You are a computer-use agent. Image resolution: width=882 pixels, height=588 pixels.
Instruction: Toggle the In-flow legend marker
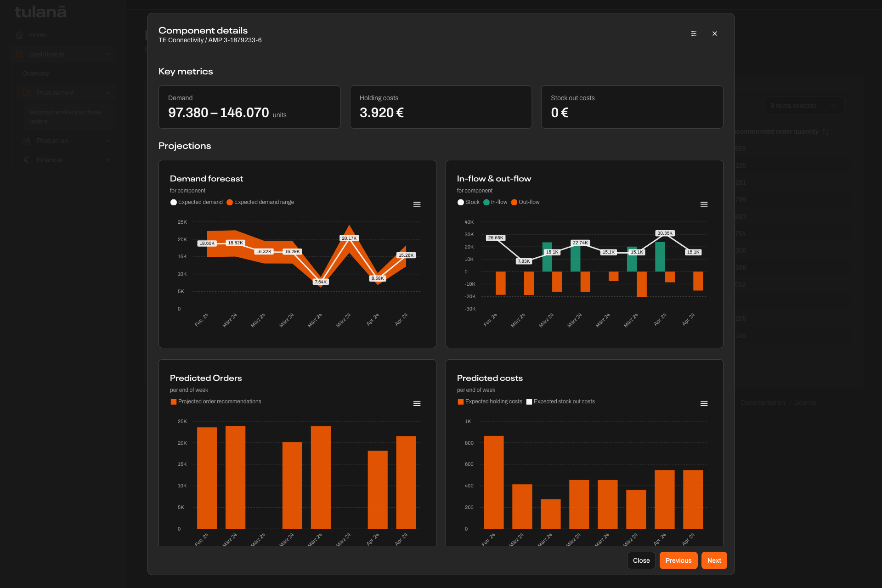pos(486,202)
